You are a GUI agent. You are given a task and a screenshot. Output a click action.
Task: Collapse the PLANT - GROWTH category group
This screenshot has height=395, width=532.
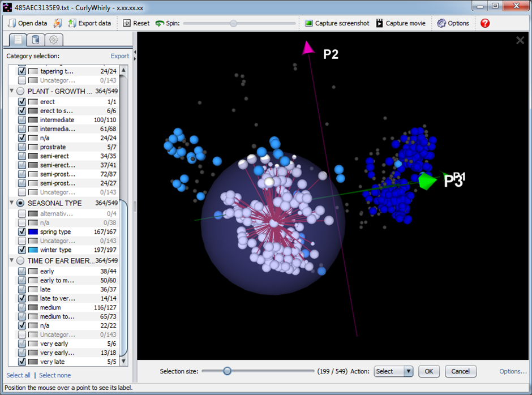pos(11,91)
